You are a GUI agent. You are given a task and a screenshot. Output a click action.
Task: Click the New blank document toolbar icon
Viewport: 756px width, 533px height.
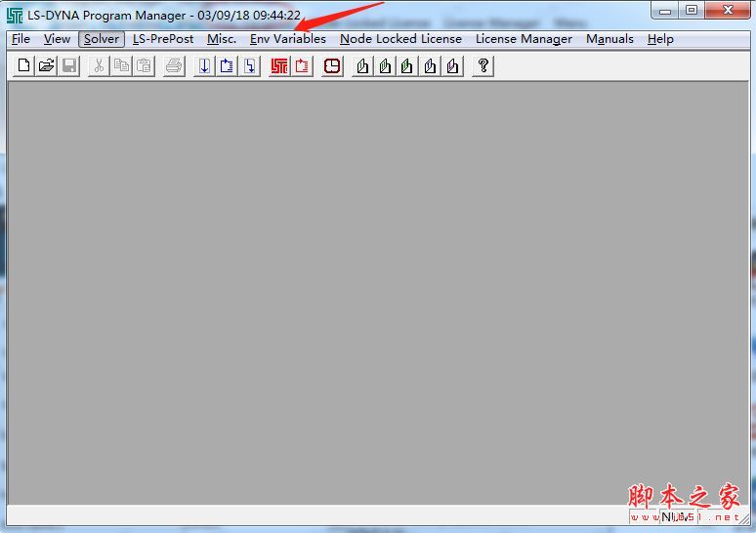pyautogui.click(x=23, y=65)
